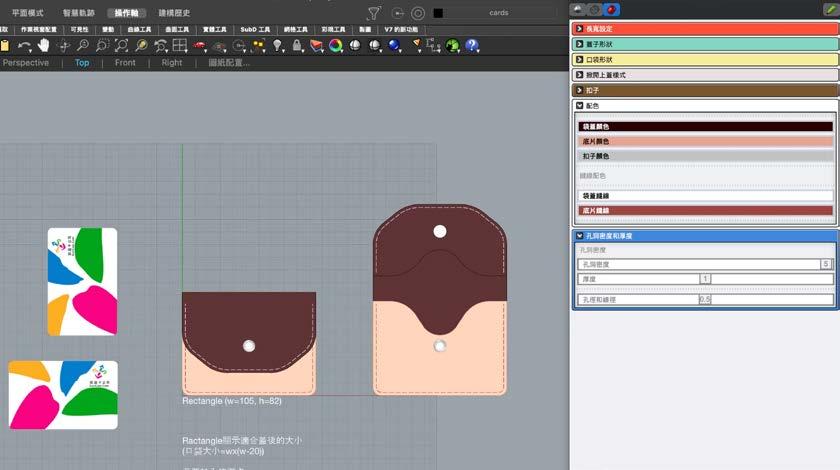Pick the 底片顏色 color swatch
This screenshot has height=470, width=840.
[x=705, y=142]
